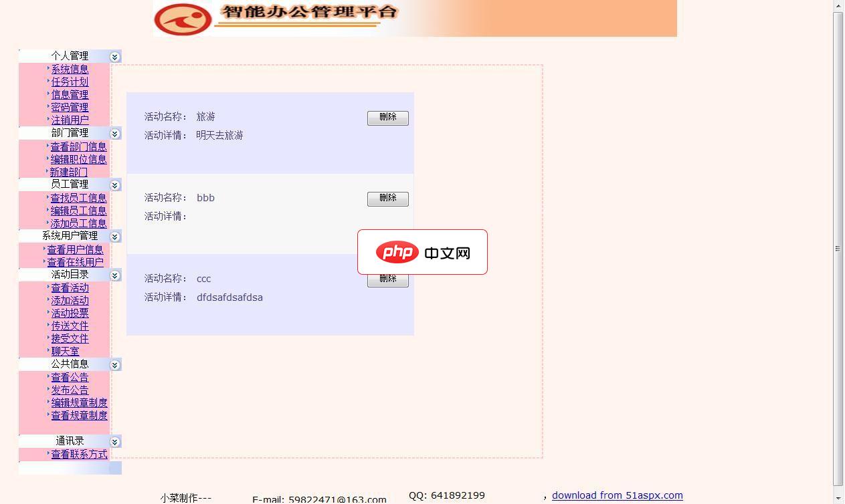
Task: Collapse the 系统用户管理 section chevron
Action: tap(114, 237)
